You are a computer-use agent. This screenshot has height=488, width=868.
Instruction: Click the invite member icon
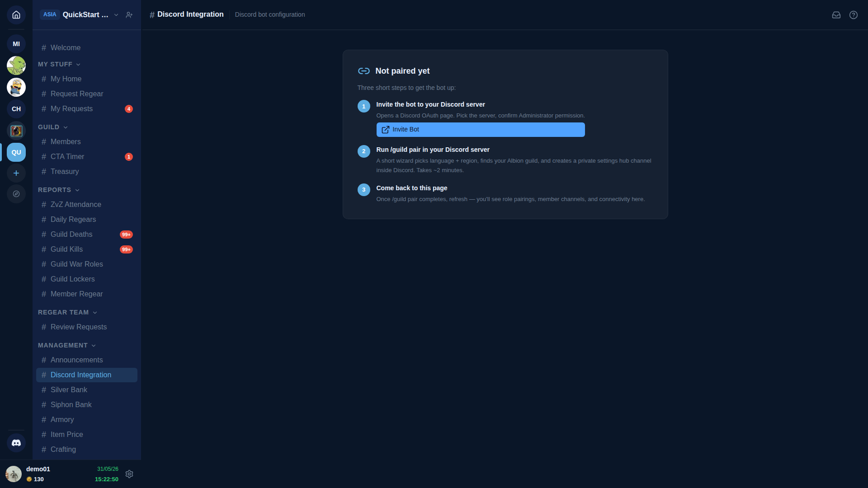point(129,15)
